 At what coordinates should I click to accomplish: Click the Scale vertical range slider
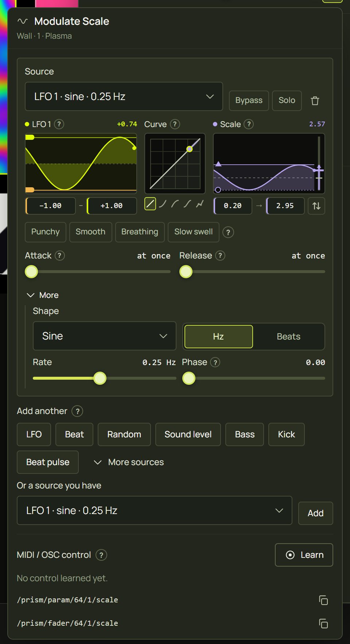(x=319, y=163)
